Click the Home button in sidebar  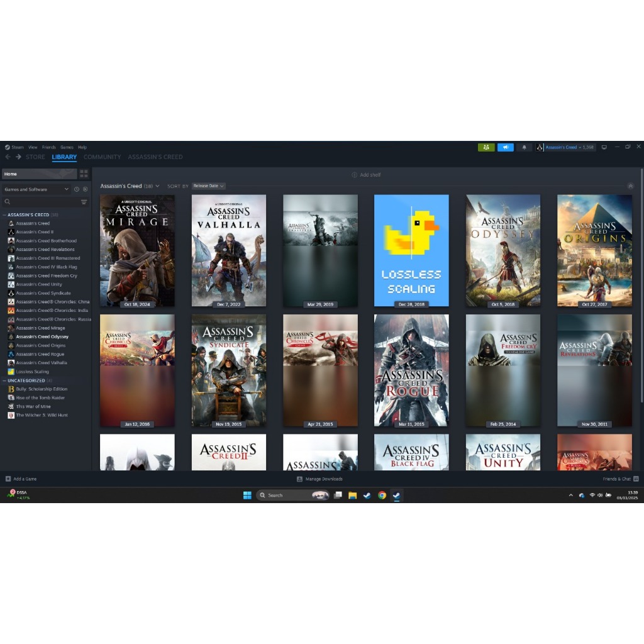tap(40, 174)
